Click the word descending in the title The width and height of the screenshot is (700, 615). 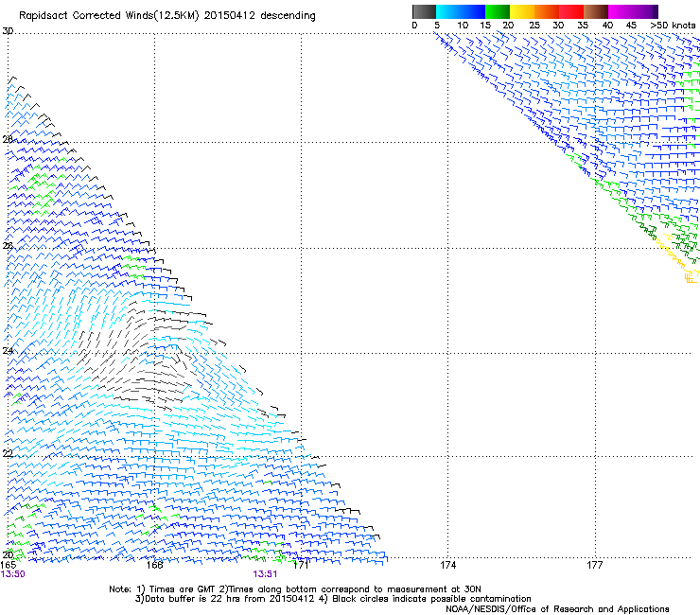pos(288,16)
